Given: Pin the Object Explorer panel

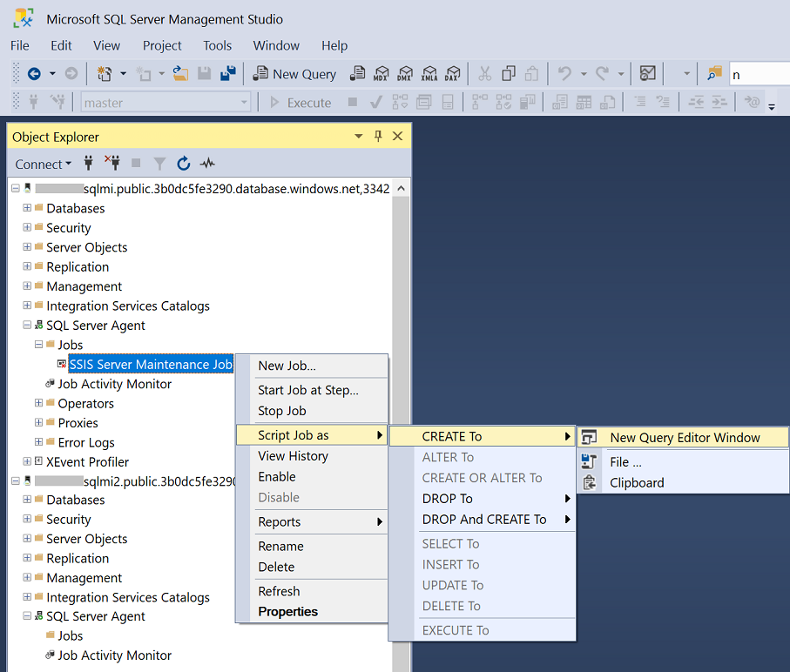Looking at the screenshot, I should (378, 137).
